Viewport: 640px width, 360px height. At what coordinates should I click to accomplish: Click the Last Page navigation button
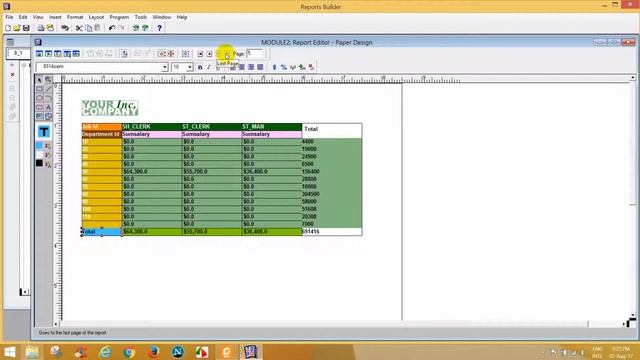tap(227, 54)
